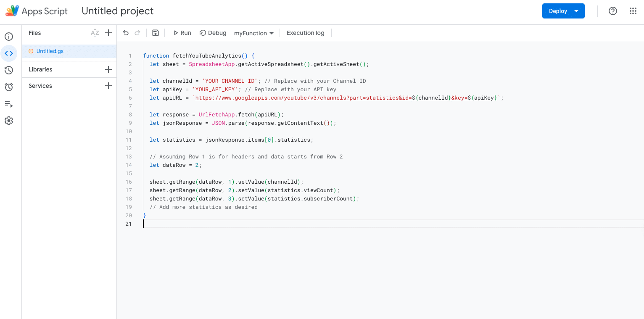This screenshot has height=319, width=644.
Task: Open the Triggers alarm clock icon
Action: 9,87
